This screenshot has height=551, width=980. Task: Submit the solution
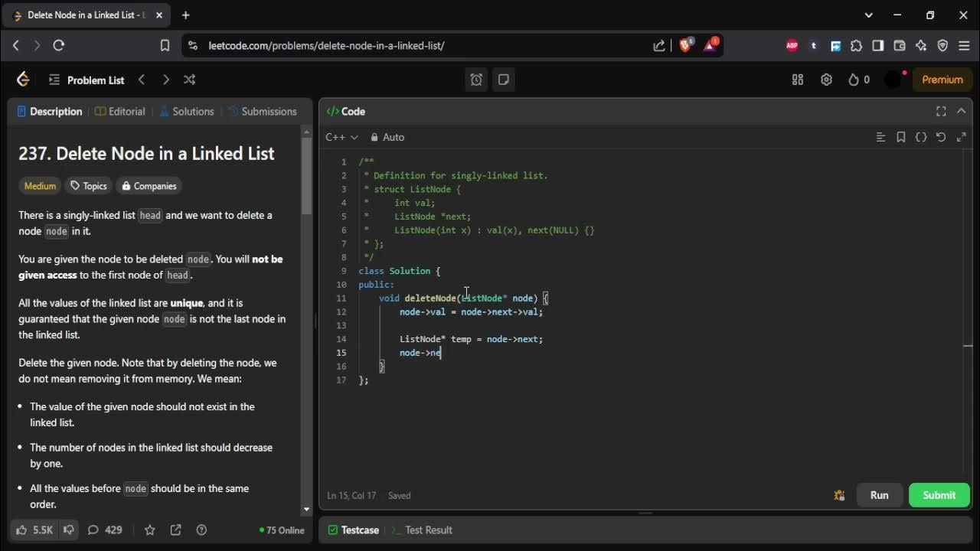(x=939, y=495)
